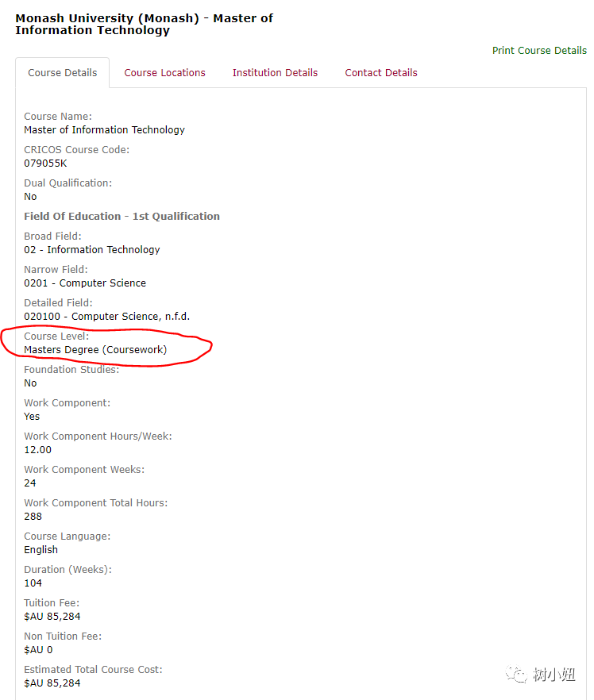Screen dimensions: 594x700
Task: Select the Course Level value Masters Degree (Coursework)
Action: coord(95,350)
